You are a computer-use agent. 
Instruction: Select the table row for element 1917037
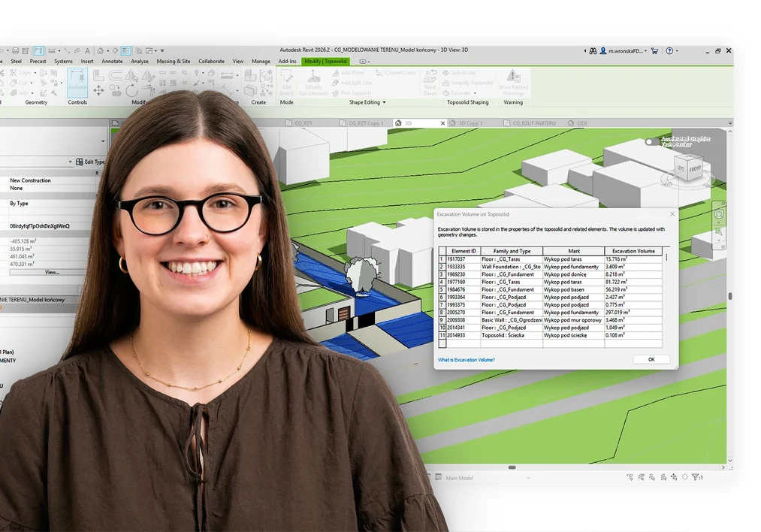point(526,260)
